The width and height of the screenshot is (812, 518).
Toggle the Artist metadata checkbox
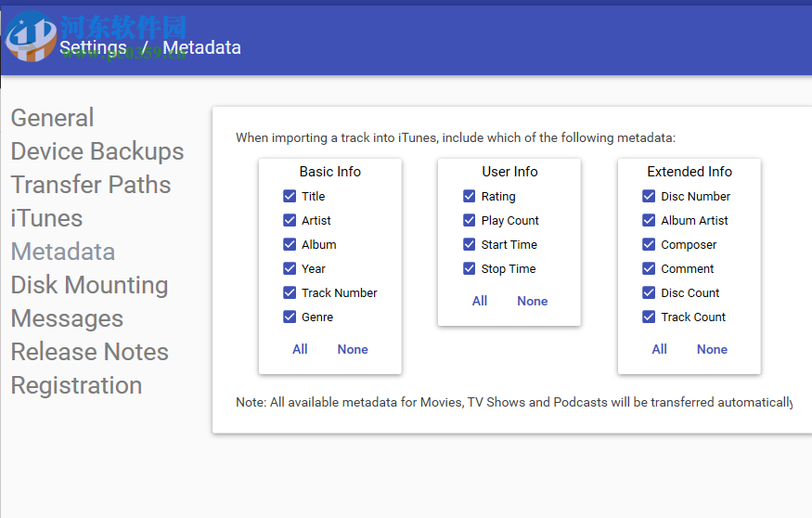click(x=290, y=221)
